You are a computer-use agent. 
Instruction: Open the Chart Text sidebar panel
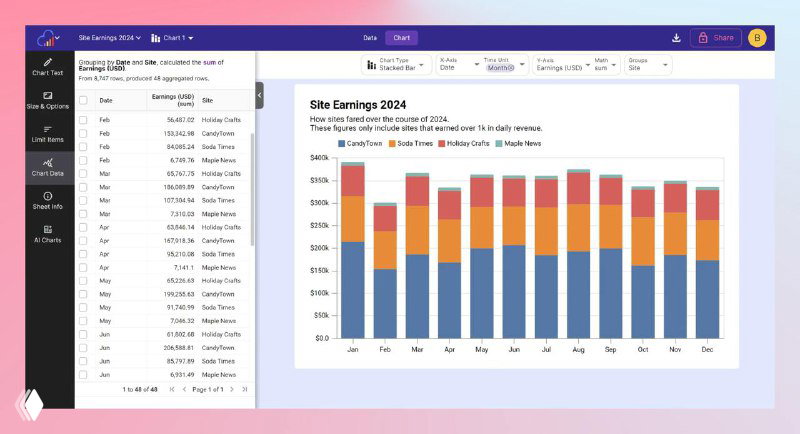pos(48,66)
